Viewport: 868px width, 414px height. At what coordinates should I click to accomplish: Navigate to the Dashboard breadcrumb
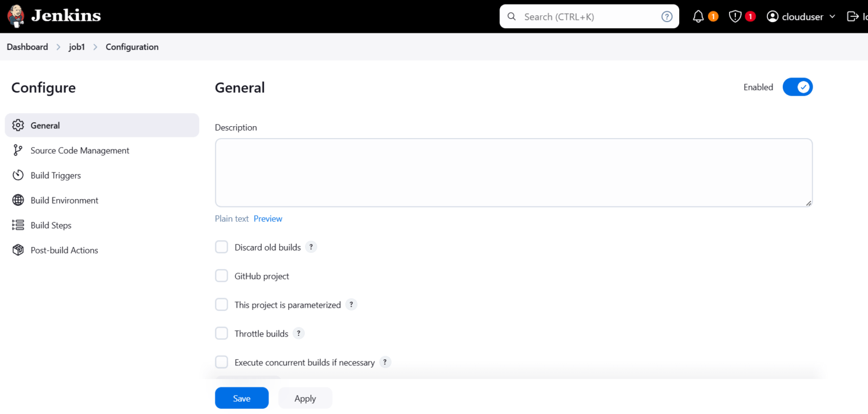click(27, 46)
